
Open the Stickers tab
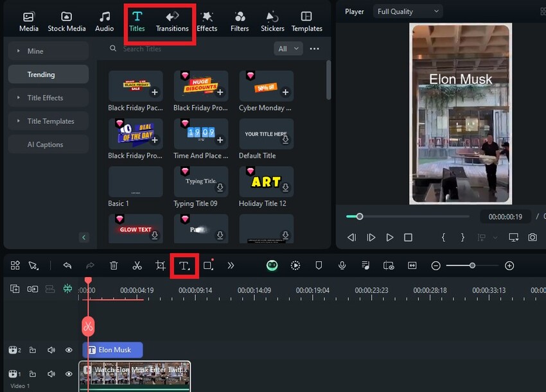[272, 22]
